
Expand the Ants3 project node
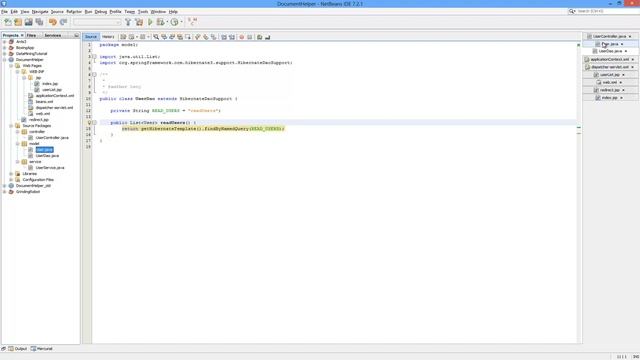click(x=4, y=42)
